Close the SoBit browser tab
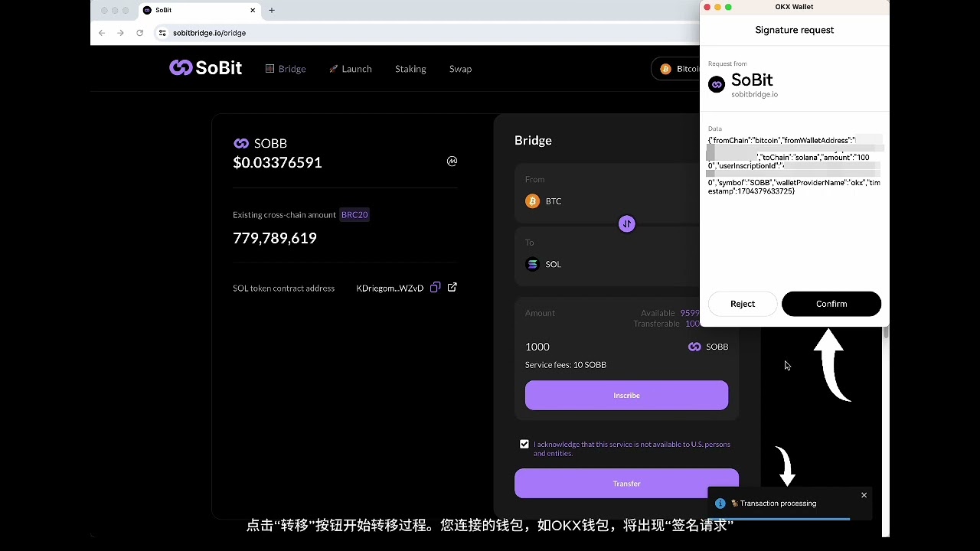Viewport: 980px width, 551px height. (x=253, y=10)
